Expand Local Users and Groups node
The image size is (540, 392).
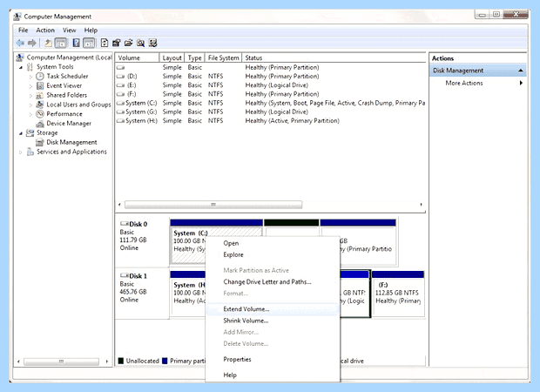30,105
